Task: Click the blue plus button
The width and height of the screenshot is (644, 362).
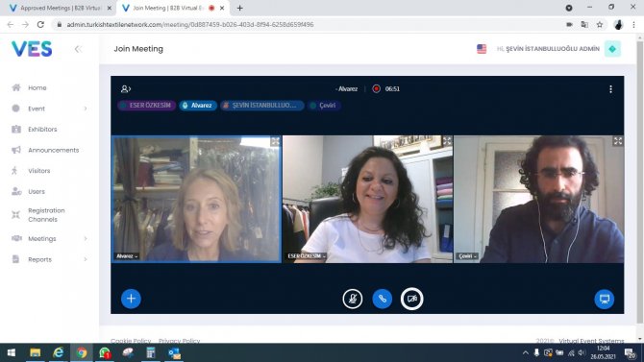Action: coord(131,299)
